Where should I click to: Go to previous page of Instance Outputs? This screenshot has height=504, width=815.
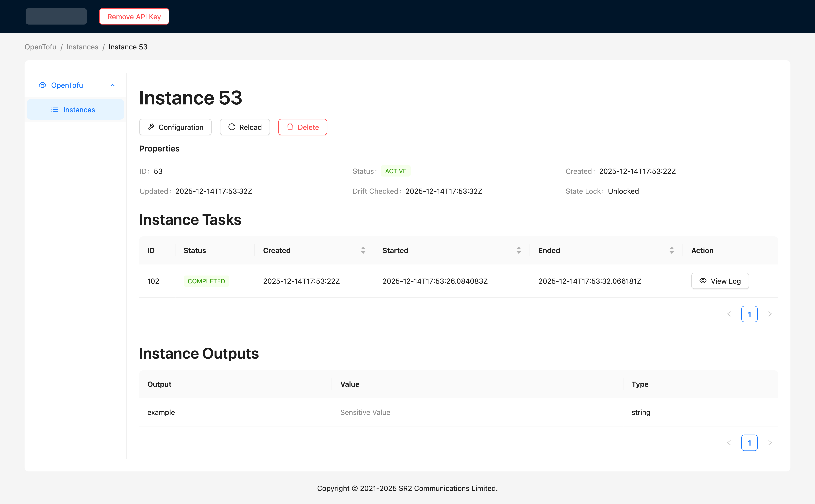pyautogui.click(x=729, y=443)
